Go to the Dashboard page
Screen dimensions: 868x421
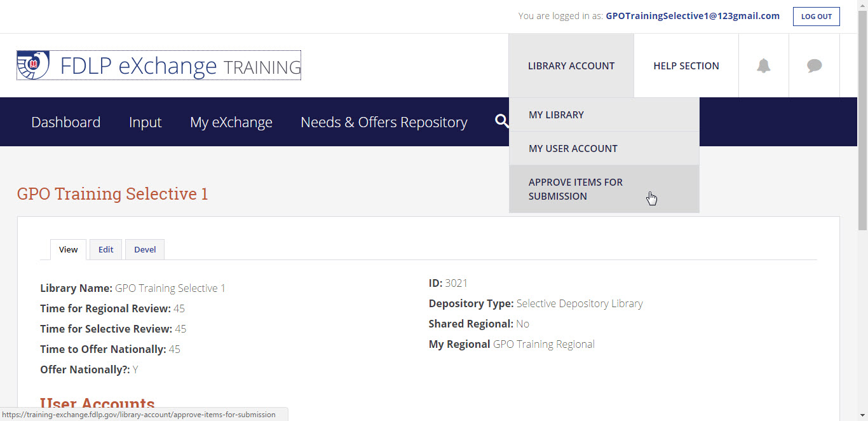point(66,122)
